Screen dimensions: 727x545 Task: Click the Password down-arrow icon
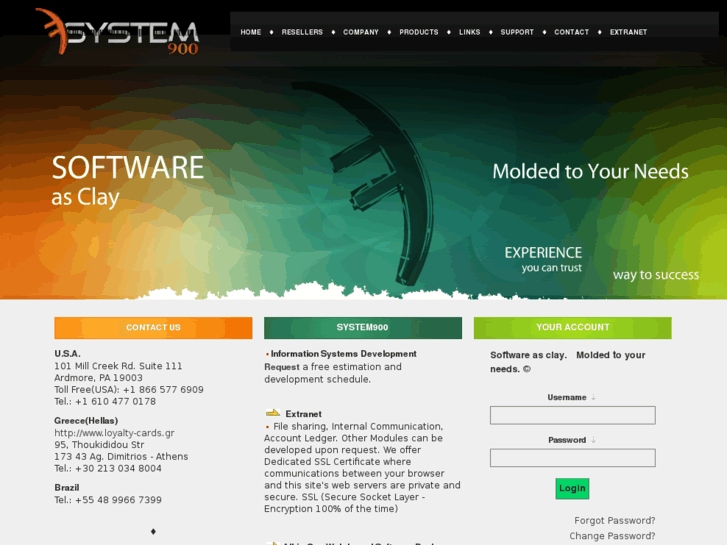(x=593, y=440)
